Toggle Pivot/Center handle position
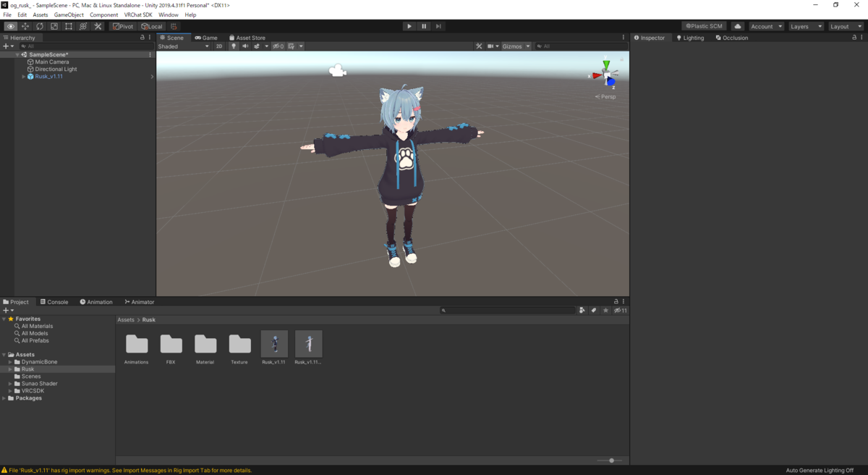 point(123,26)
